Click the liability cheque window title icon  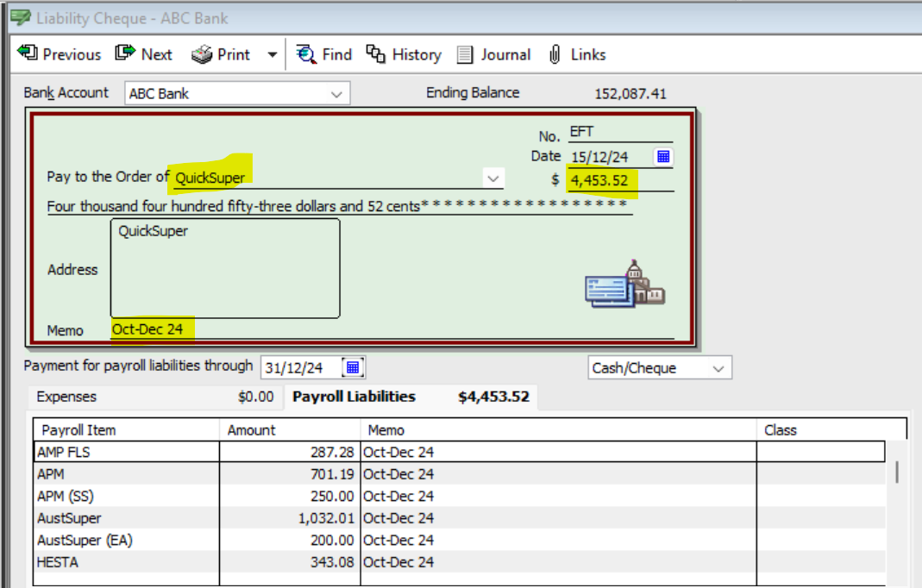(x=21, y=17)
